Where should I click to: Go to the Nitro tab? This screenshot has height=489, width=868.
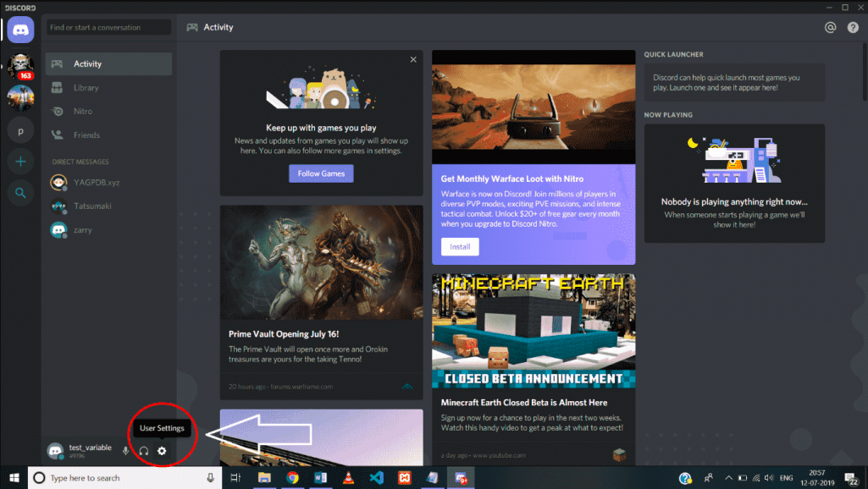pyautogui.click(x=108, y=111)
